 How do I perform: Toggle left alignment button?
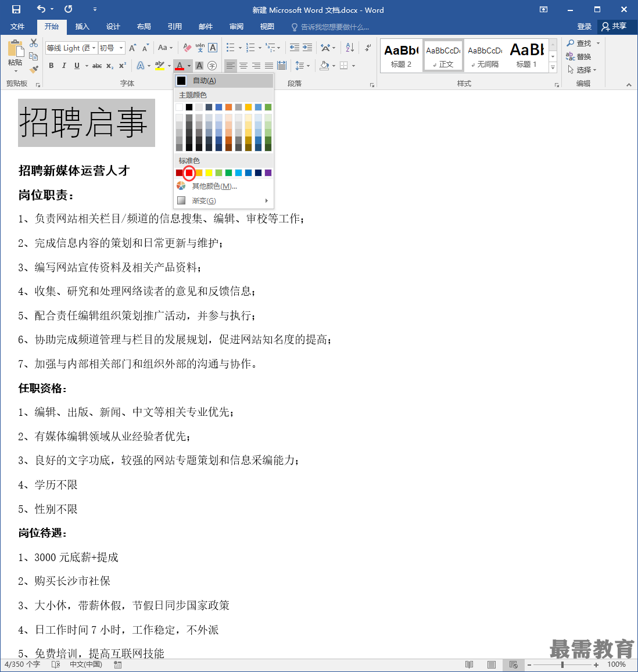(230, 66)
